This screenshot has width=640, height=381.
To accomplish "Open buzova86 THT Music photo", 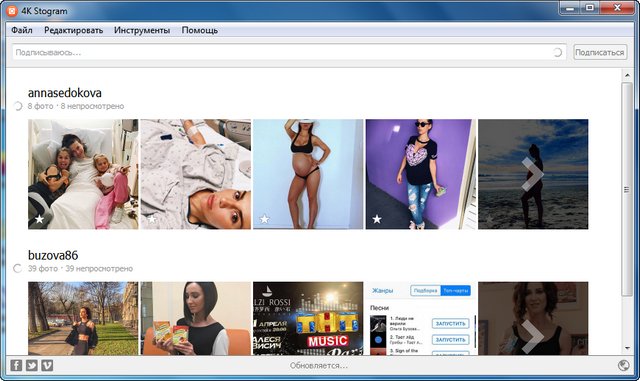I will tap(308, 318).
